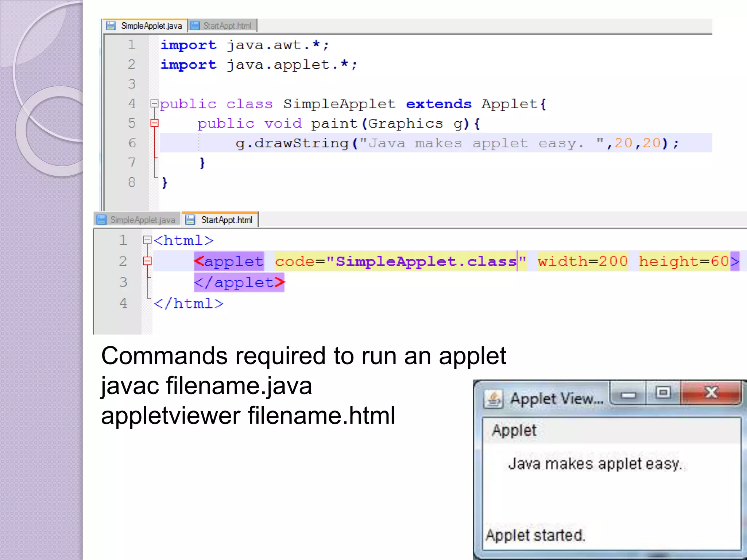Collapse the html tag fold marker
747x560 pixels.
pyautogui.click(x=147, y=240)
